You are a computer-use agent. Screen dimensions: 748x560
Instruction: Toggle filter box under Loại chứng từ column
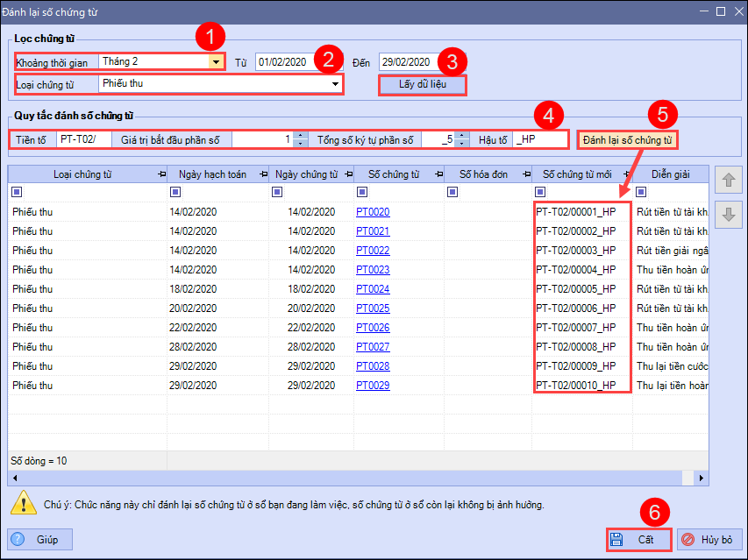coord(17,192)
